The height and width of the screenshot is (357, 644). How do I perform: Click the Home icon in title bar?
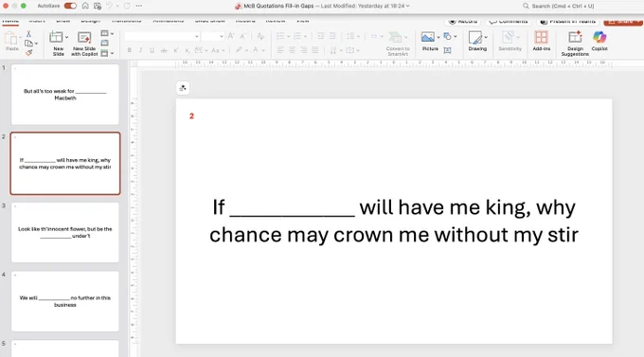point(85,6)
